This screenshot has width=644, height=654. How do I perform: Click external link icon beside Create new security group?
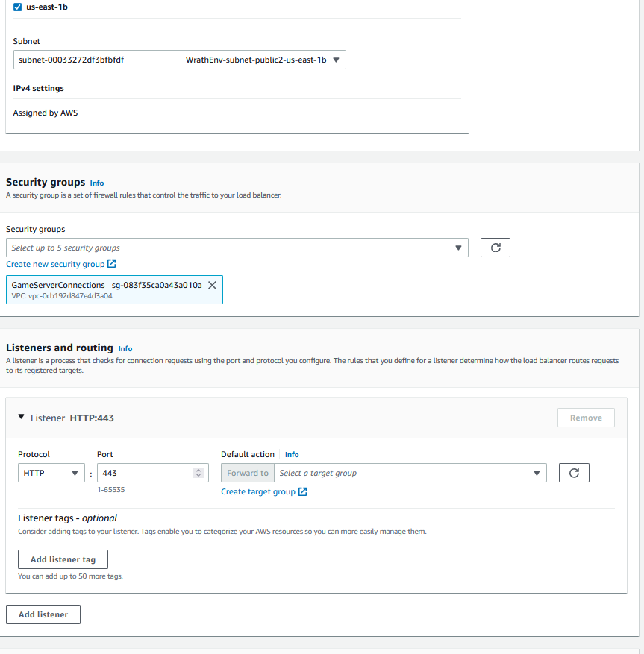click(x=112, y=264)
